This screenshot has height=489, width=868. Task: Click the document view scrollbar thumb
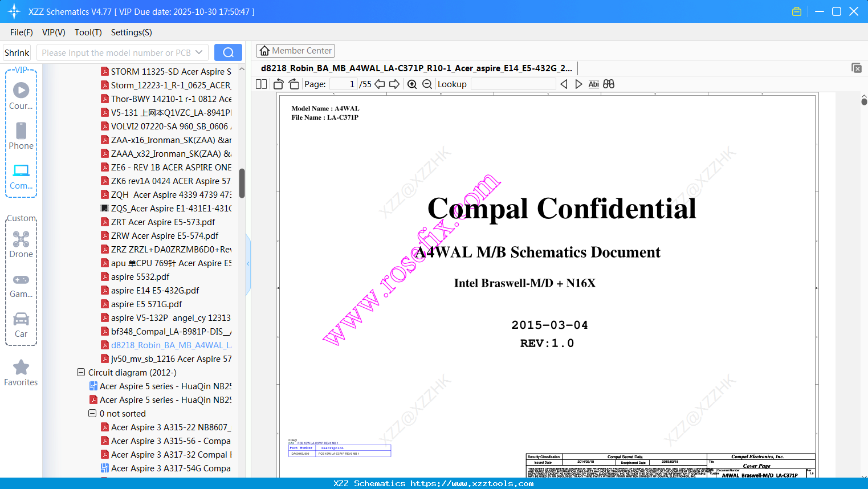click(x=864, y=101)
